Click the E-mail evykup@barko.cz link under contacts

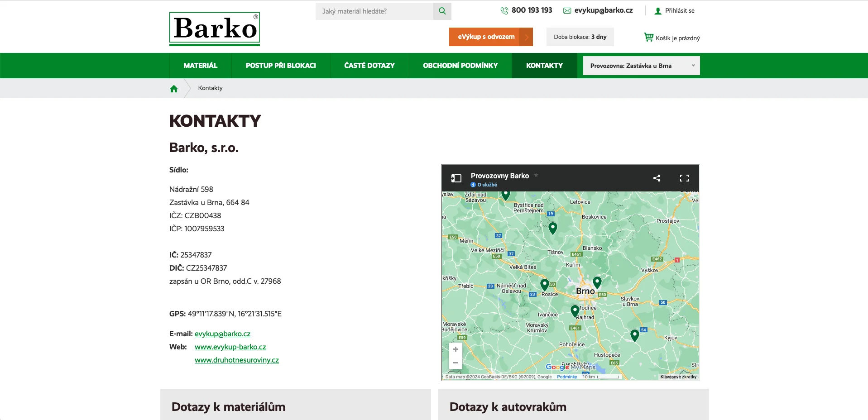(x=222, y=334)
